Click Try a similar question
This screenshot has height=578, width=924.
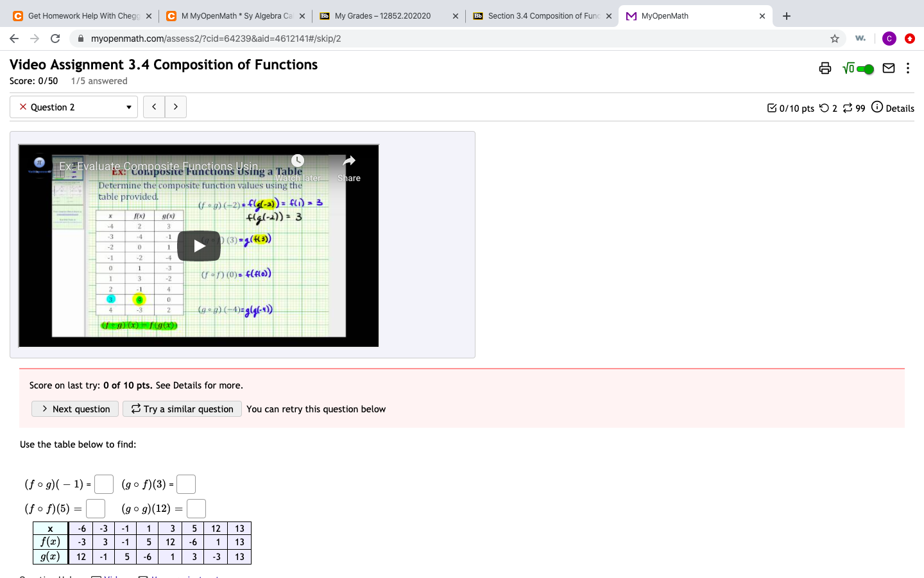coord(182,408)
